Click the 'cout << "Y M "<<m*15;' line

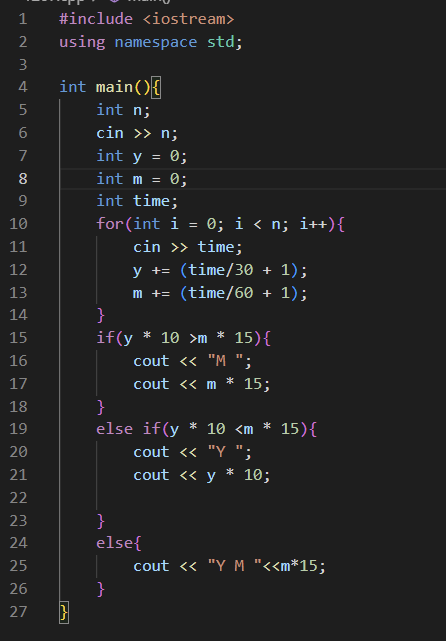(229, 566)
